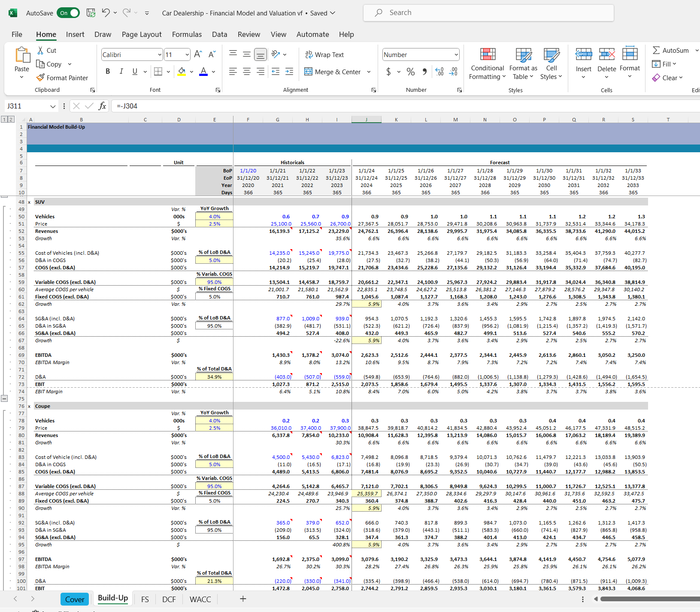This screenshot has width=700, height=612.
Task: Switch to the DCF sheet tab
Action: tap(169, 599)
